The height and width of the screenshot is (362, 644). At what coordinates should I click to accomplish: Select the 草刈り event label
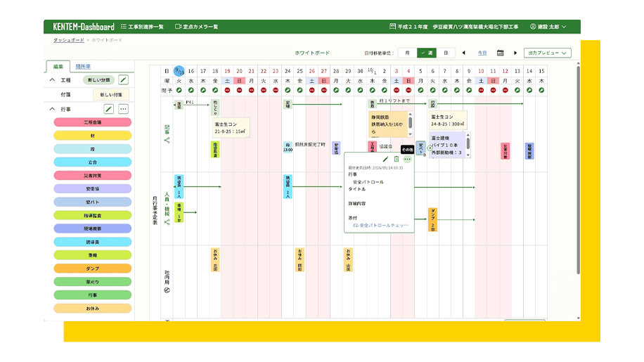click(92, 282)
